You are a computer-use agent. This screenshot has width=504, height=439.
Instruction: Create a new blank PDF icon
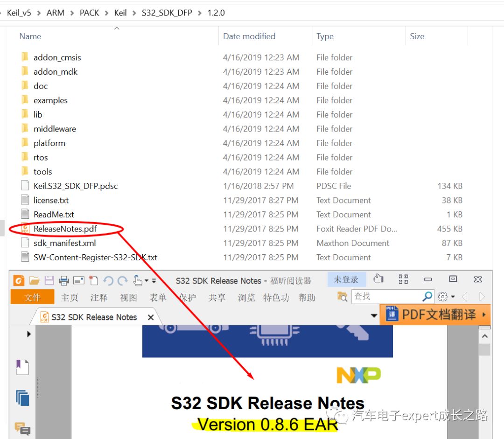(93, 280)
